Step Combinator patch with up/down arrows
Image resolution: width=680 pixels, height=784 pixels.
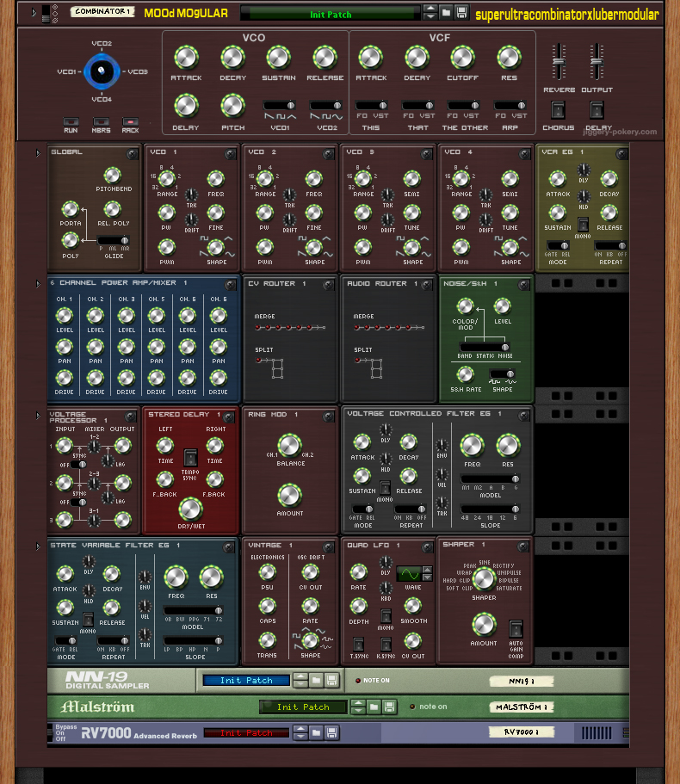click(x=430, y=13)
